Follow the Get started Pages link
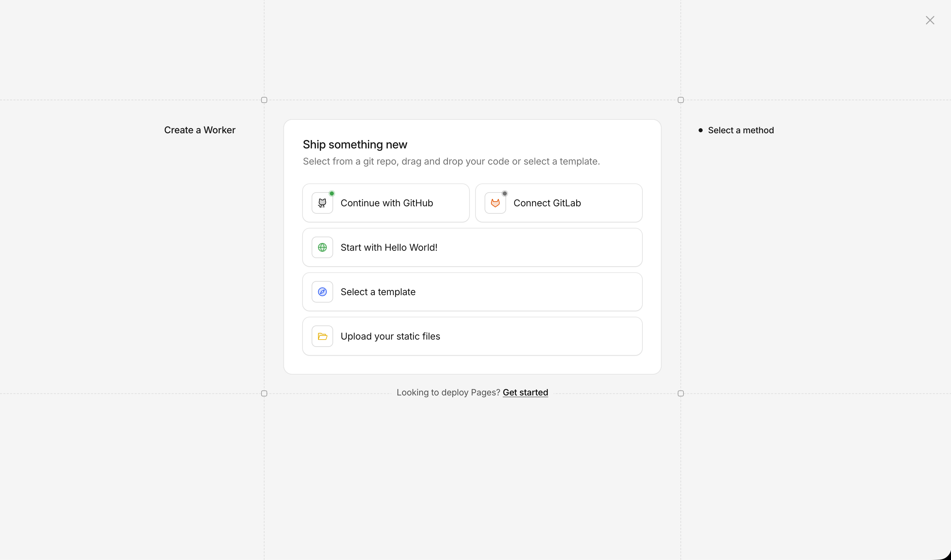This screenshot has height=560, width=951. (x=525, y=392)
